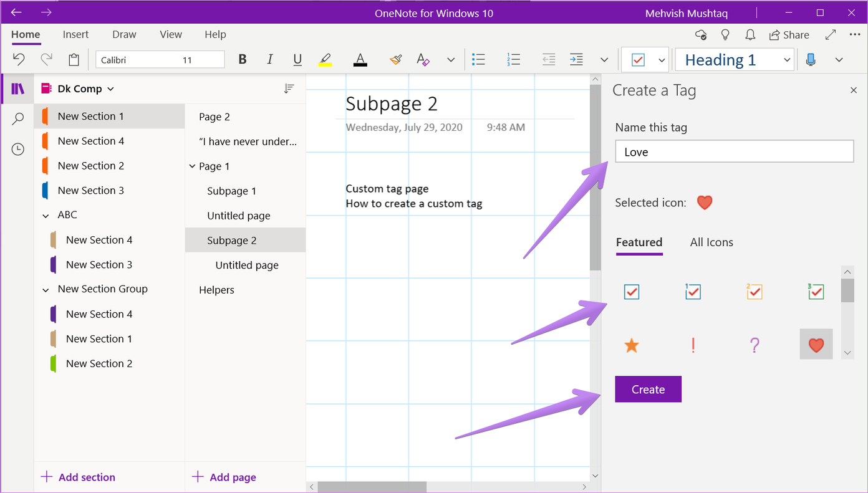Sync this notebook using the sync icon
868x493 pixels.
point(700,35)
